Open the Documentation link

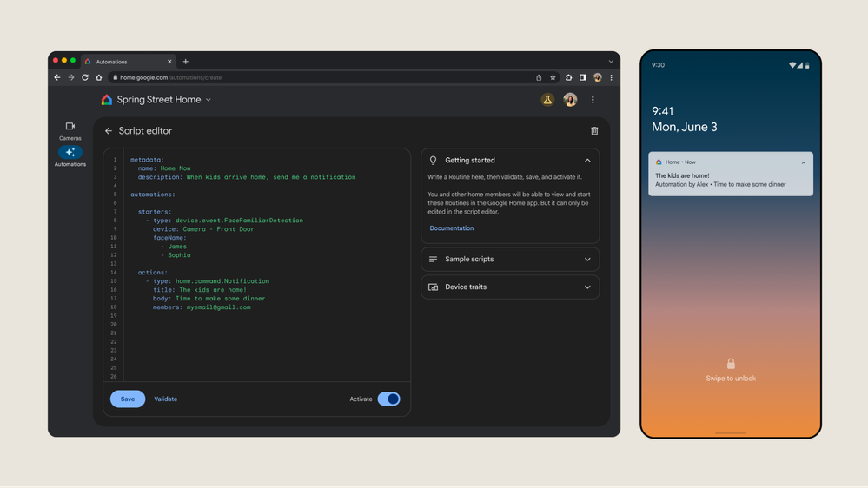point(451,228)
